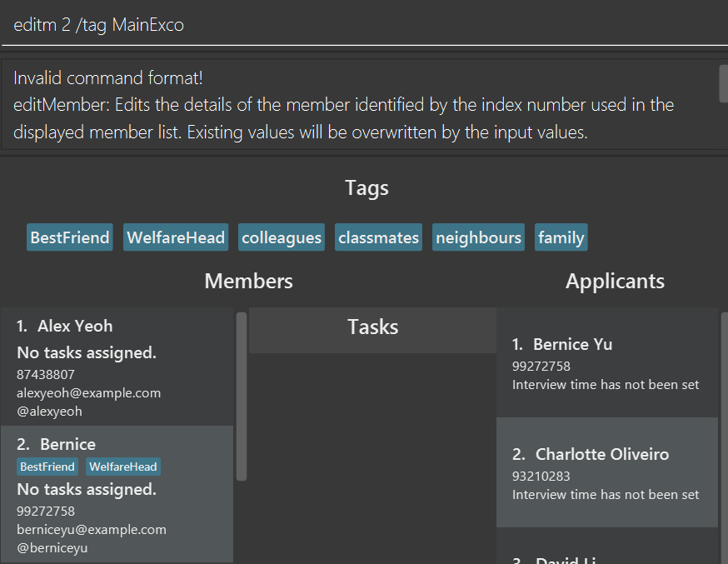Click email alexyeoh@example.com

(88, 392)
